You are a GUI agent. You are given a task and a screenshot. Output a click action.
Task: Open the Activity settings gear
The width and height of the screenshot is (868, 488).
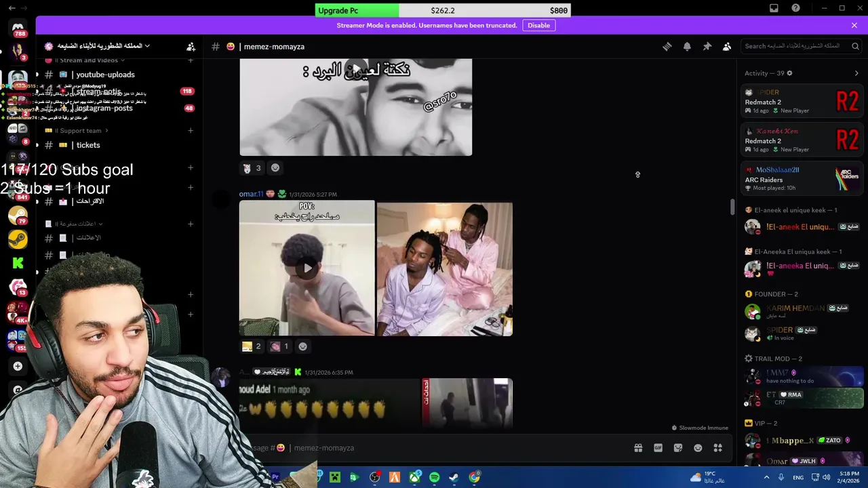click(789, 73)
